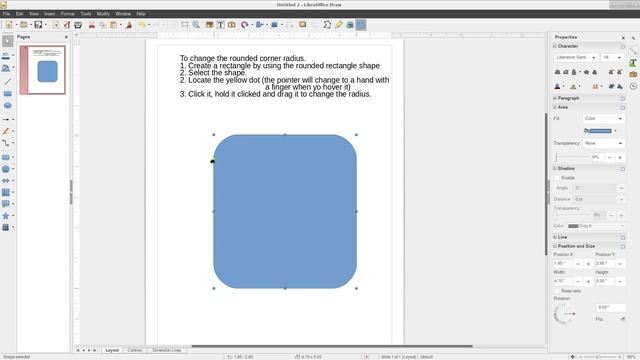Click the Paste clipboard icon
640x360 pixels.
point(114,25)
